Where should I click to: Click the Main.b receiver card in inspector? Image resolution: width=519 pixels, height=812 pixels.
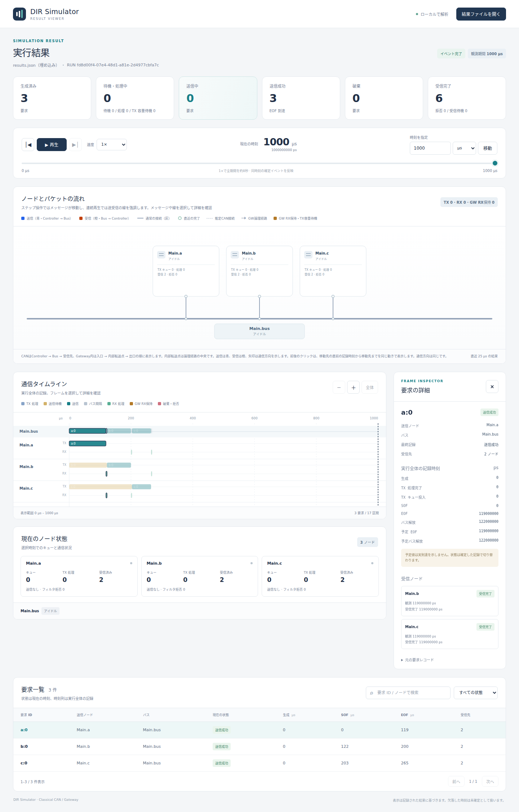pos(450,601)
